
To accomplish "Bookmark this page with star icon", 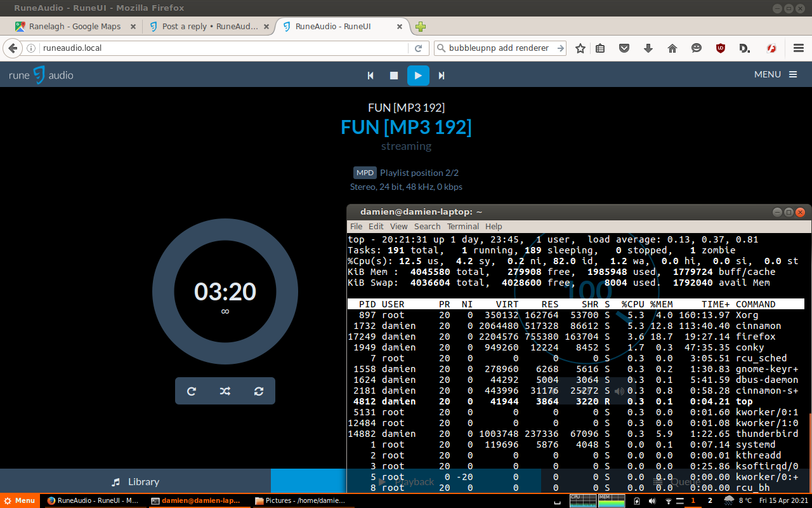I will [580, 48].
